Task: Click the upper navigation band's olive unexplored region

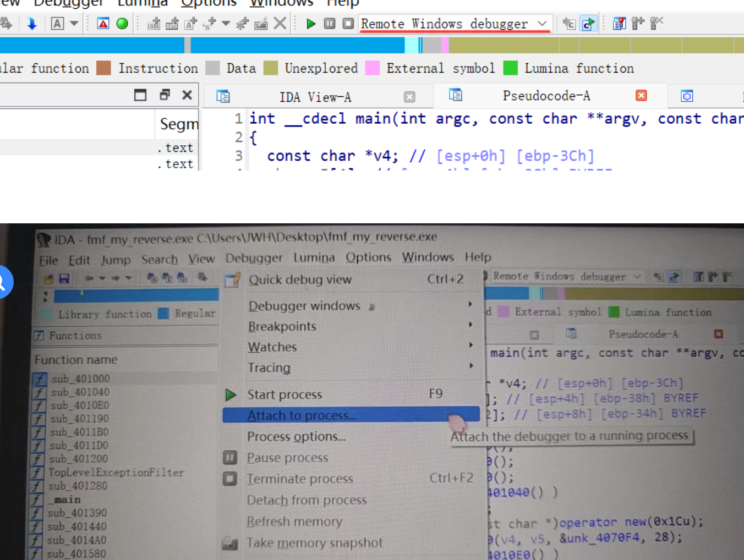Action: click(596, 45)
